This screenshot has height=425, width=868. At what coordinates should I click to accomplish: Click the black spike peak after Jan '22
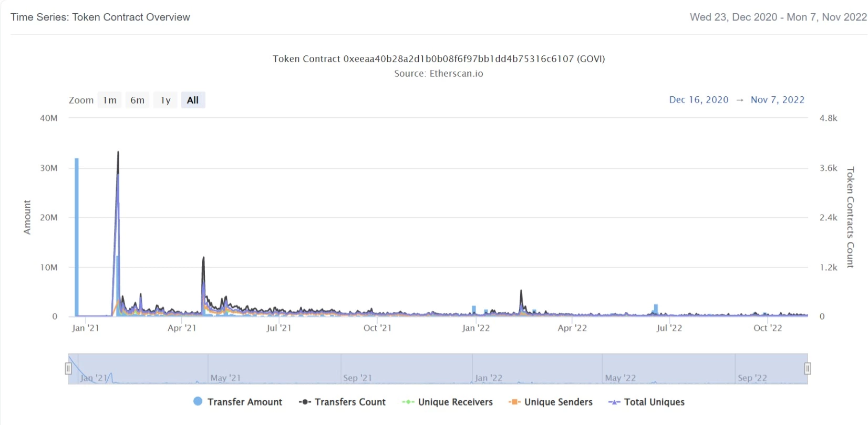coord(521,291)
